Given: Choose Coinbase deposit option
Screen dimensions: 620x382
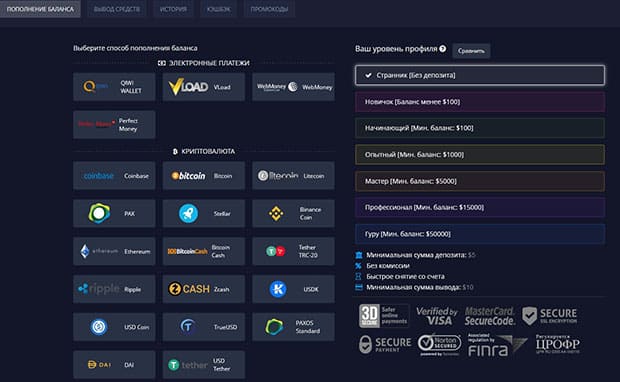Looking at the screenshot, I should pyautogui.click(x=114, y=176).
